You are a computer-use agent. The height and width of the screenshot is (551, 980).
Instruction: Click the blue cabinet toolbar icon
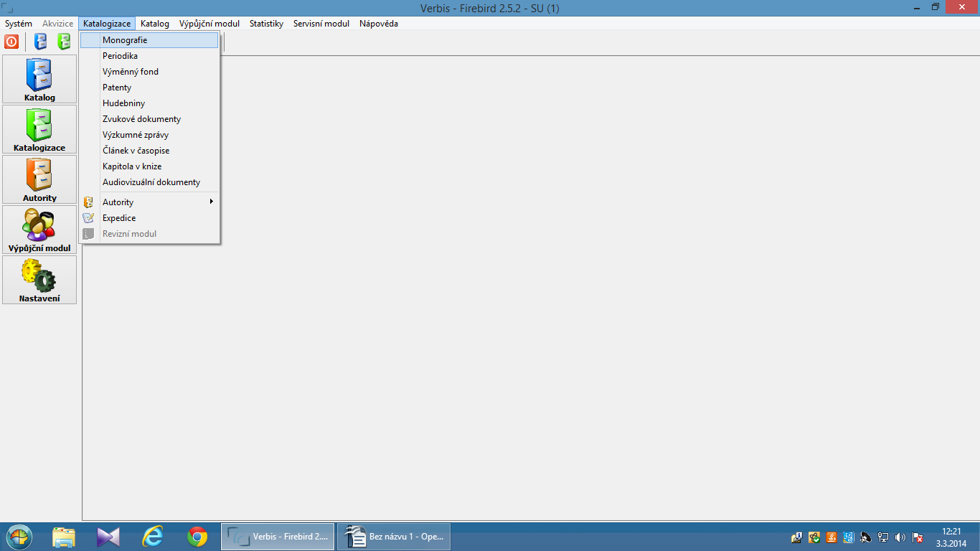click(41, 42)
